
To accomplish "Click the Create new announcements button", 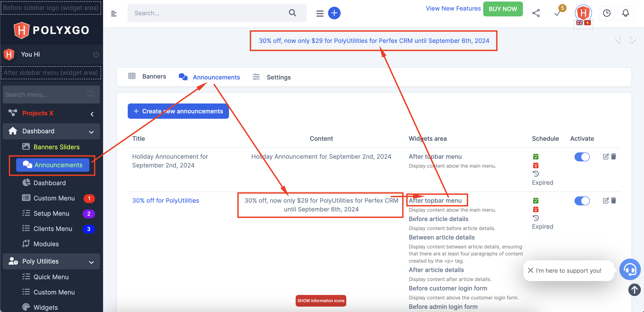I will click(x=178, y=111).
